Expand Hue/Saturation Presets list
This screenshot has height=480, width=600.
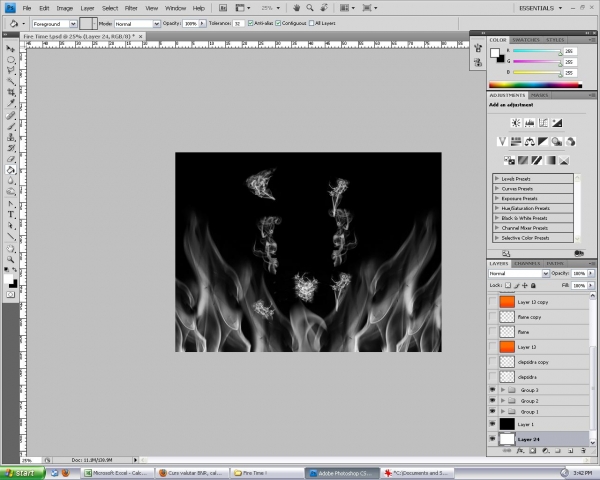pyautogui.click(x=497, y=208)
